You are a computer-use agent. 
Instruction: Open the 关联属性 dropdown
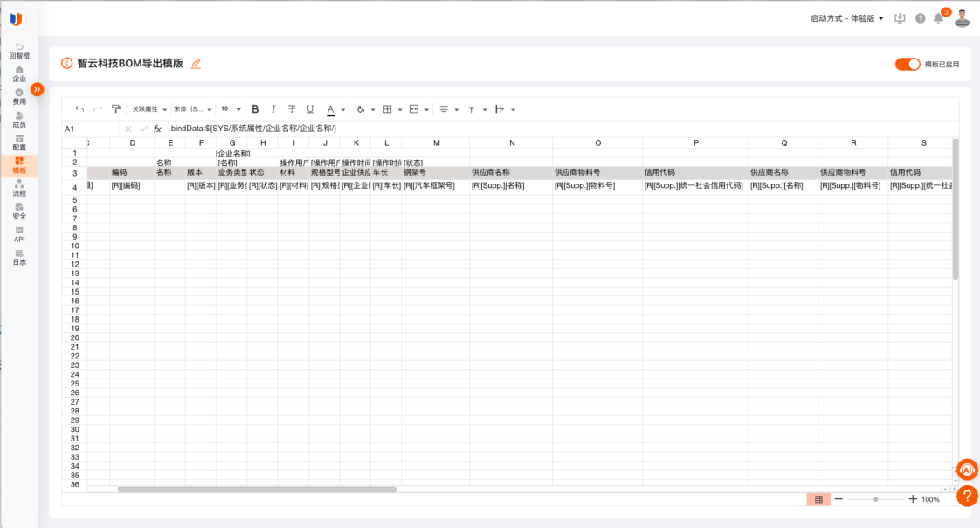[149, 109]
